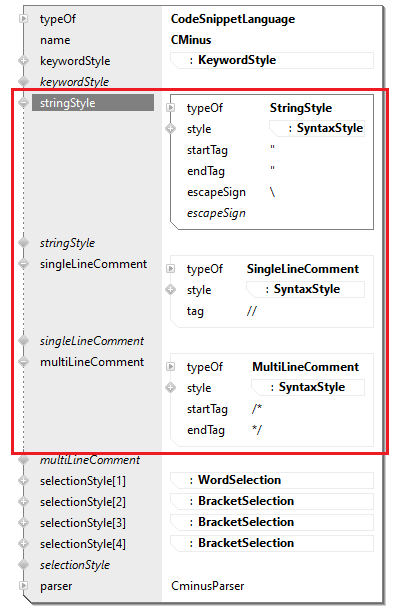
Task: Expand typeOf inside SingleLineComment block
Action: pyautogui.click(x=171, y=269)
